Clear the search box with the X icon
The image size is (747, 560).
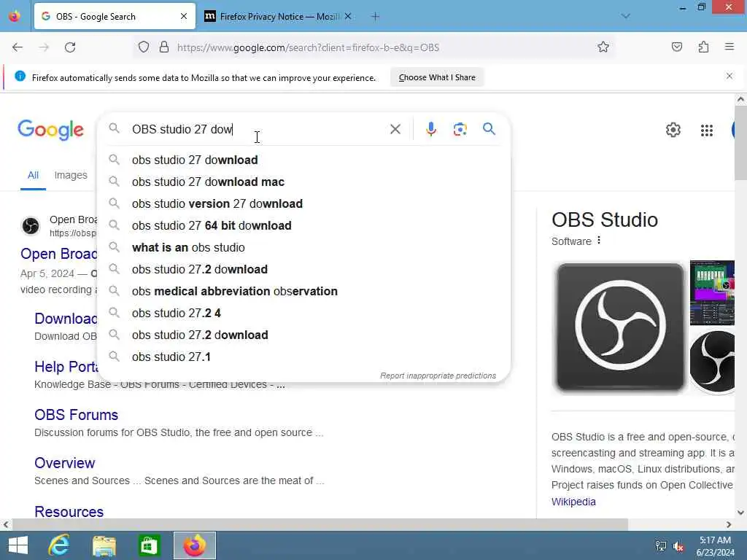pos(395,129)
